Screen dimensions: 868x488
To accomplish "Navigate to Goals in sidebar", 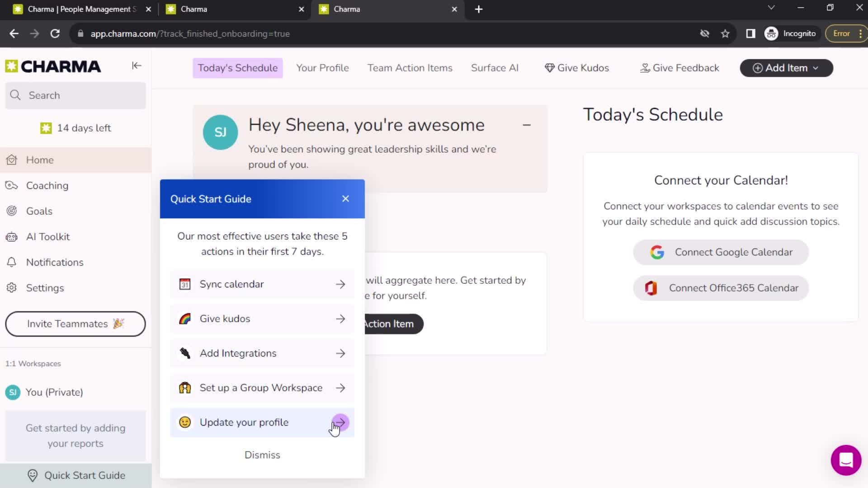I will click(x=39, y=211).
